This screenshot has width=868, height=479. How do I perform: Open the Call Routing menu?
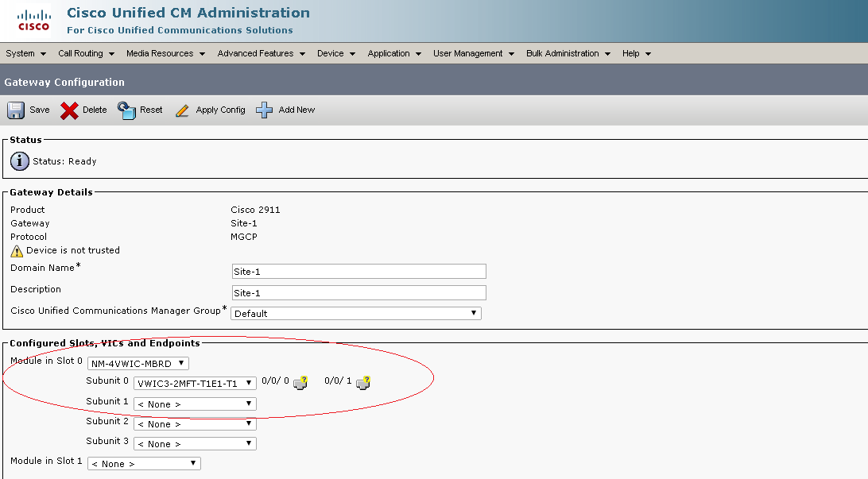(86, 54)
